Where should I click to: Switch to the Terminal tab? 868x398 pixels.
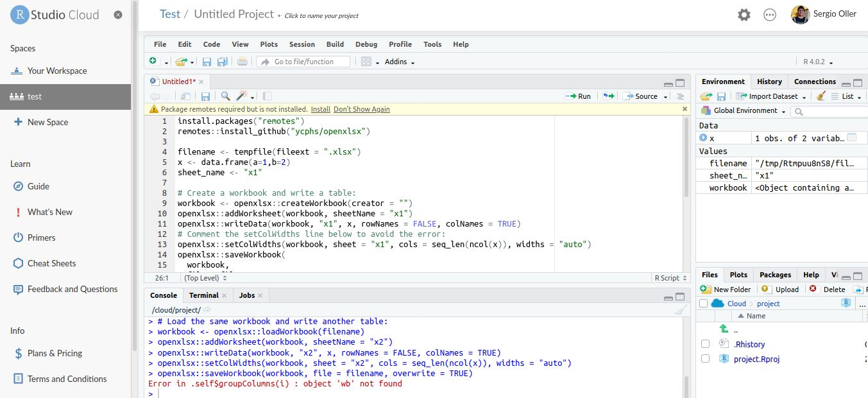pos(203,295)
